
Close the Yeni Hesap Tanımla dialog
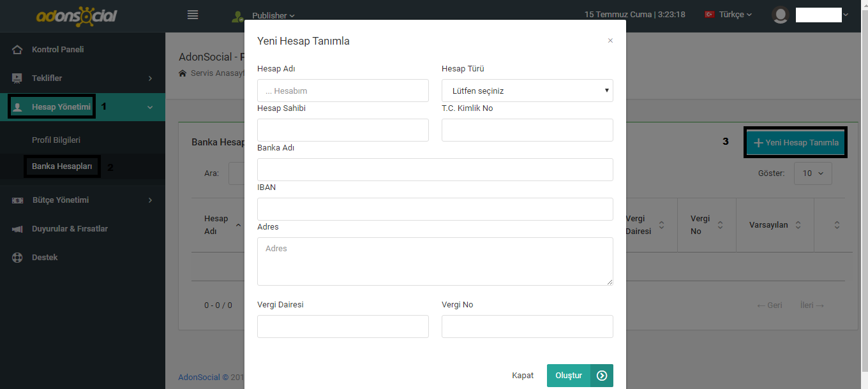[610, 41]
